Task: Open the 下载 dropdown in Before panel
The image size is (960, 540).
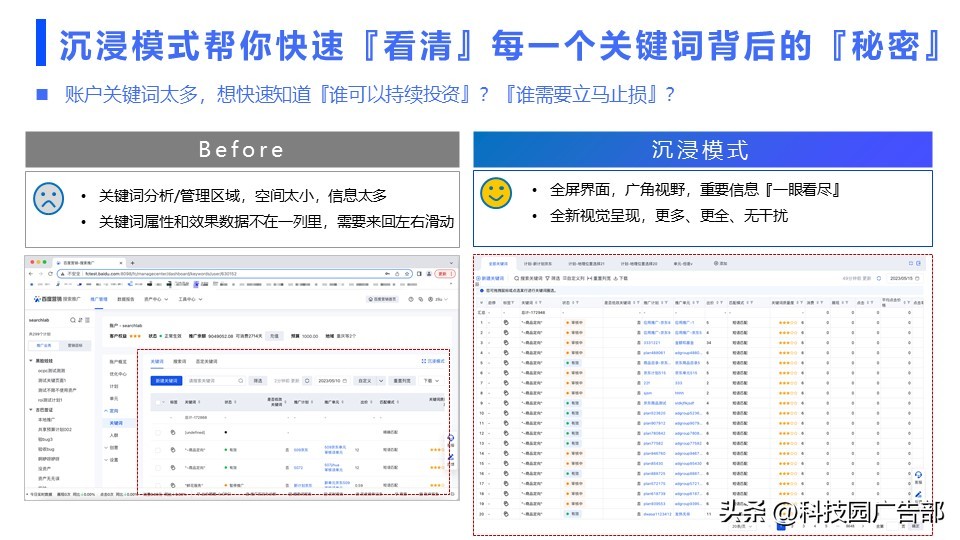Action: [x=431, y=380]
